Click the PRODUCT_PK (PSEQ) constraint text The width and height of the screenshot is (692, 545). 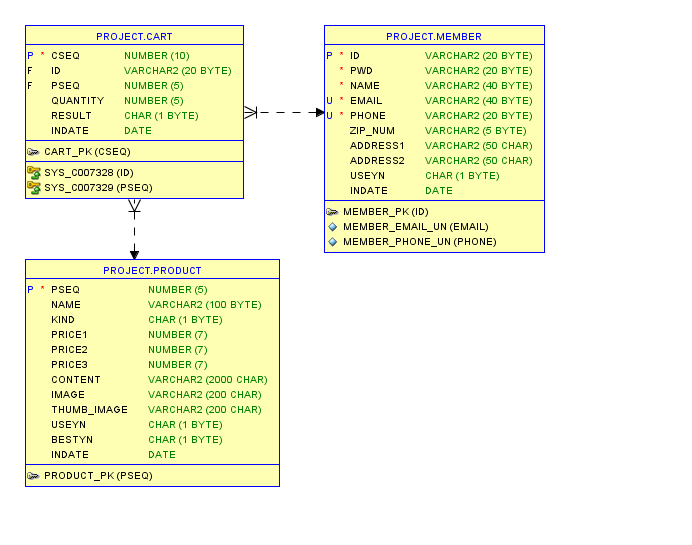pos(98,476)
